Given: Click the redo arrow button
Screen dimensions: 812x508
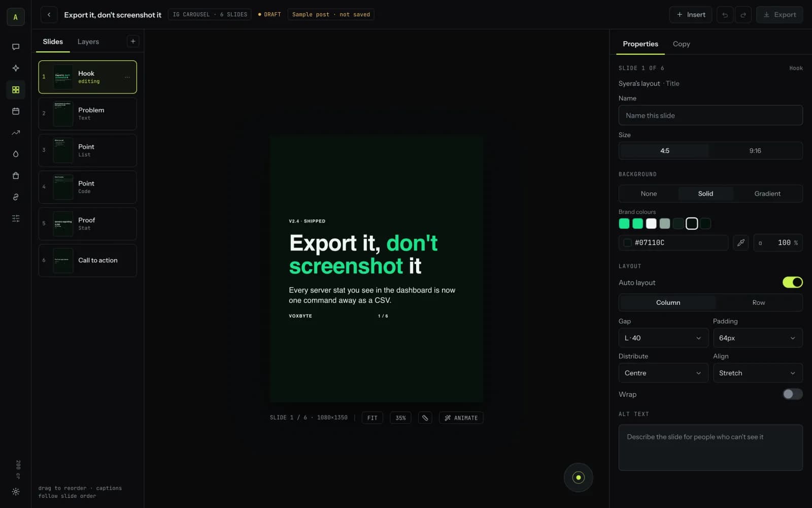Looking at the screenshot, I should click(743, 15).
